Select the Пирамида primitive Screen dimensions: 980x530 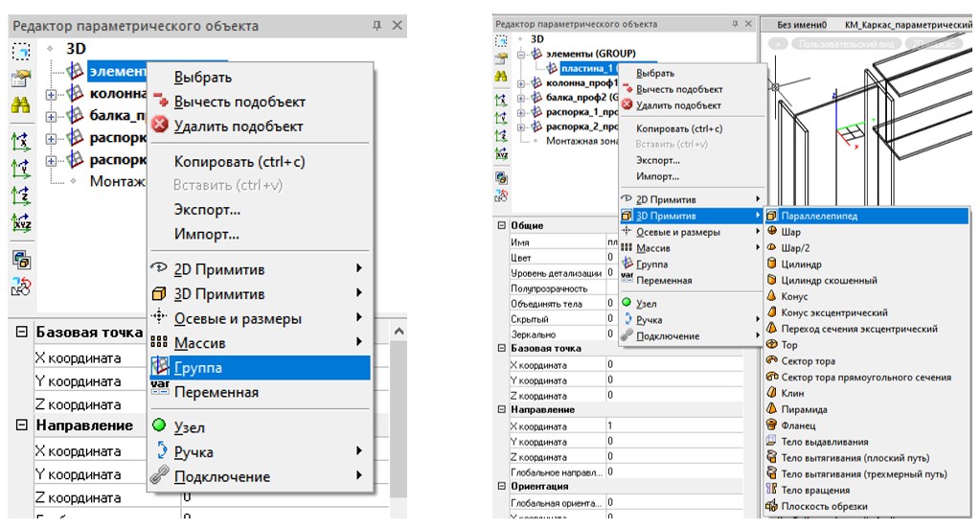point(804,409)
